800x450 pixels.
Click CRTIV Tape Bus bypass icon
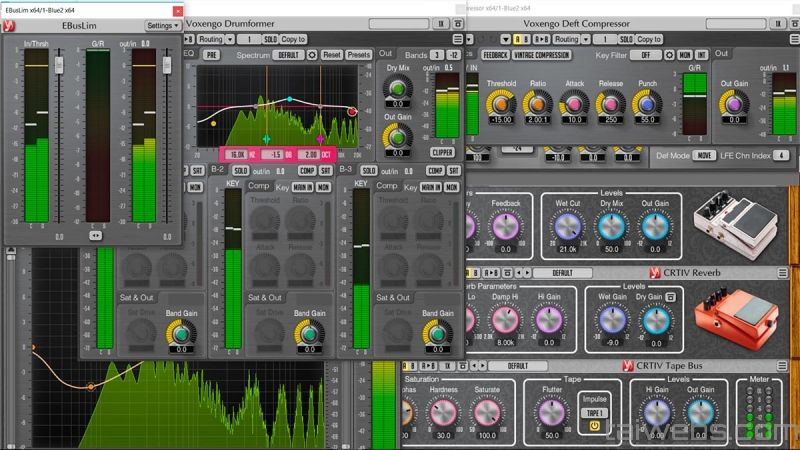463,366
